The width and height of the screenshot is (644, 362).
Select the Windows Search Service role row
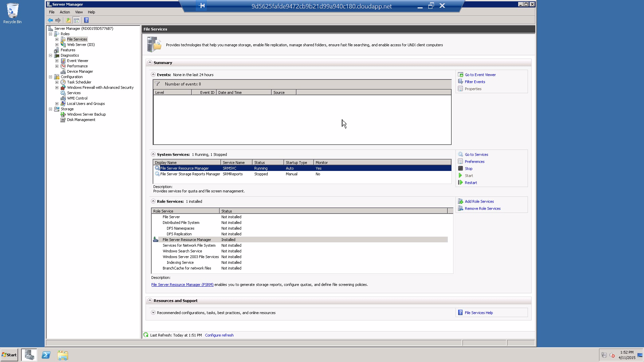point(300,251)
